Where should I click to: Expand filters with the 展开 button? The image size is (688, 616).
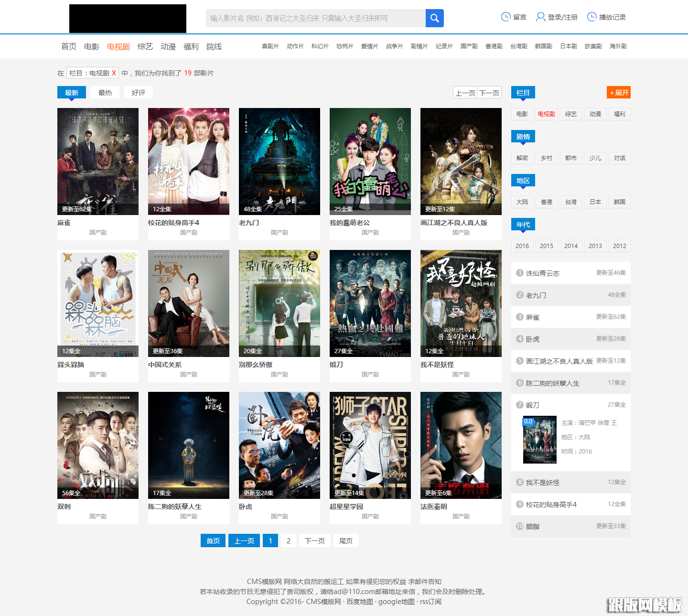(618, 93)
